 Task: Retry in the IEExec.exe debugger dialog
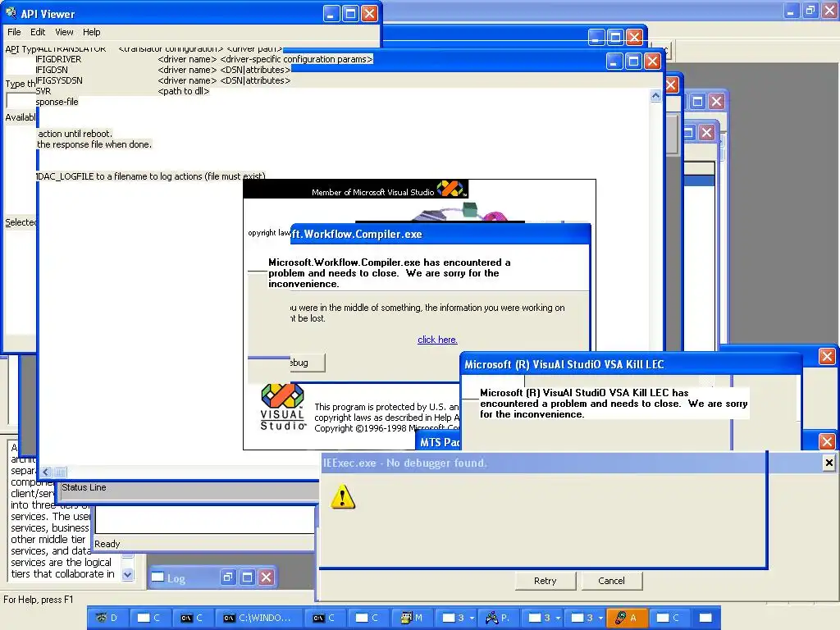pyautogui.click(x=546, y=581)
